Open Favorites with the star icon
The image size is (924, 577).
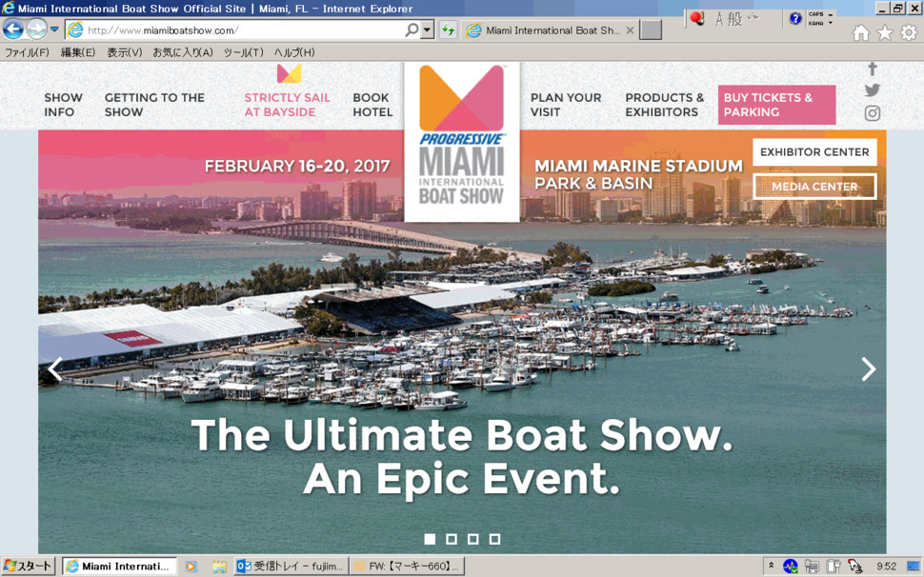(885, 33)
